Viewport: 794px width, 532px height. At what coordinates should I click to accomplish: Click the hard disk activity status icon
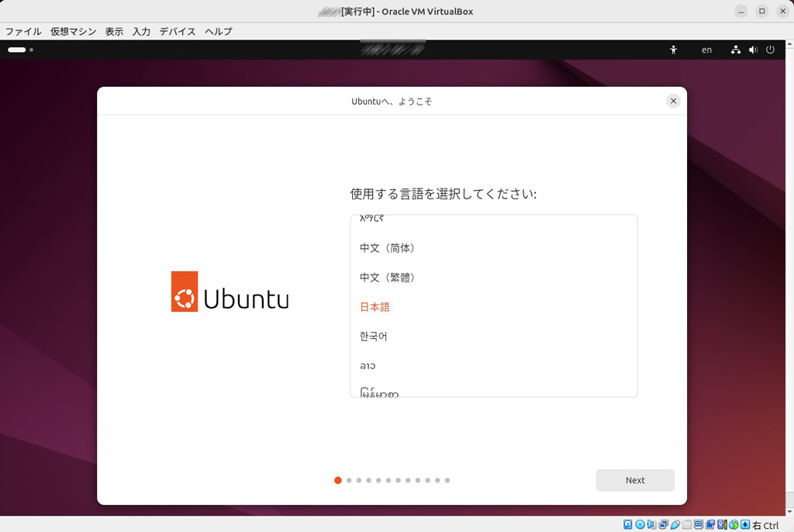point(628,524)
